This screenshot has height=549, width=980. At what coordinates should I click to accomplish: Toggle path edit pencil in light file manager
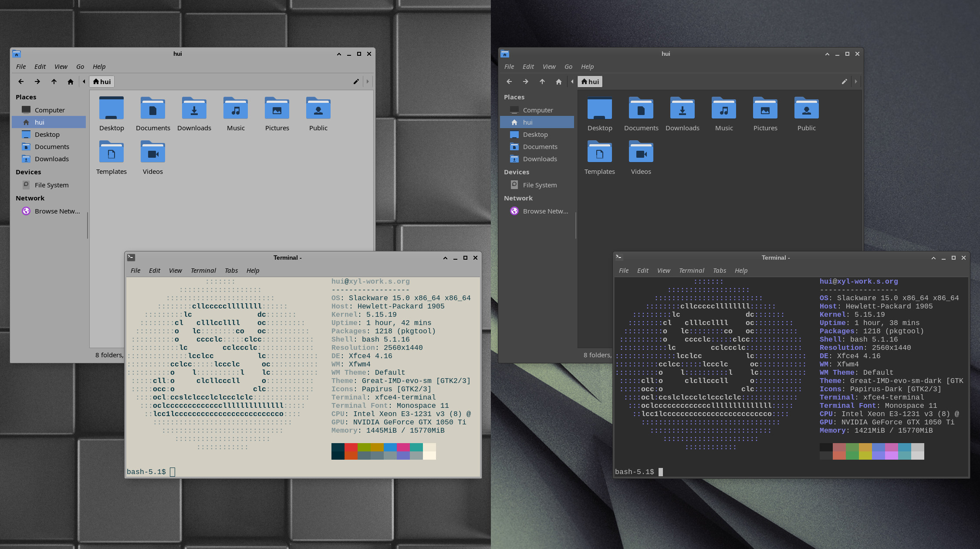tap(356, 81)
